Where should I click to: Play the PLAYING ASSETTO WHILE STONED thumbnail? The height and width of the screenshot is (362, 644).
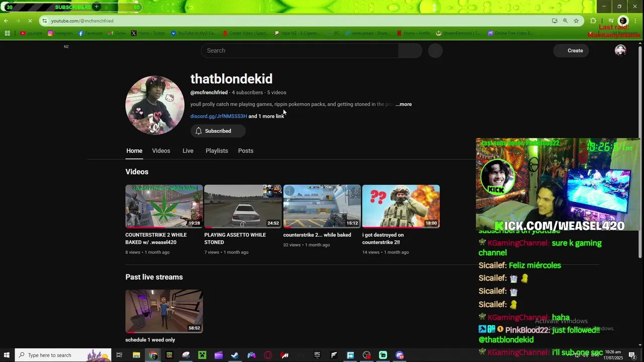click(x=243, y=206)
